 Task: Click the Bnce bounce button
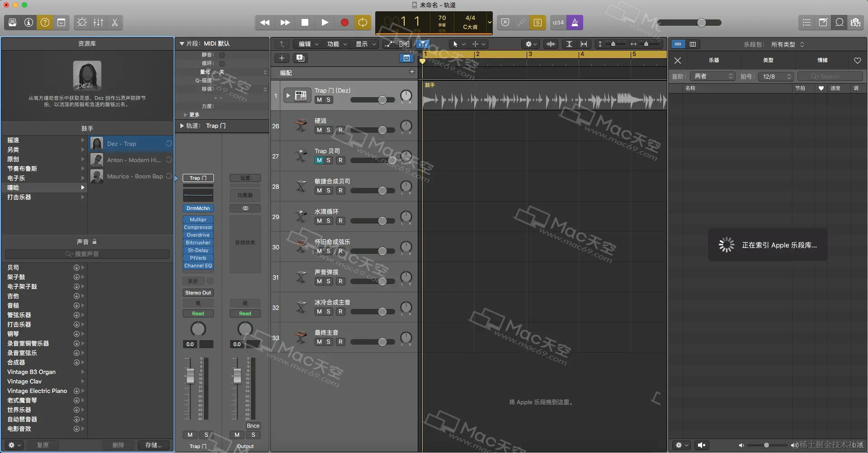tap(253, 426)
